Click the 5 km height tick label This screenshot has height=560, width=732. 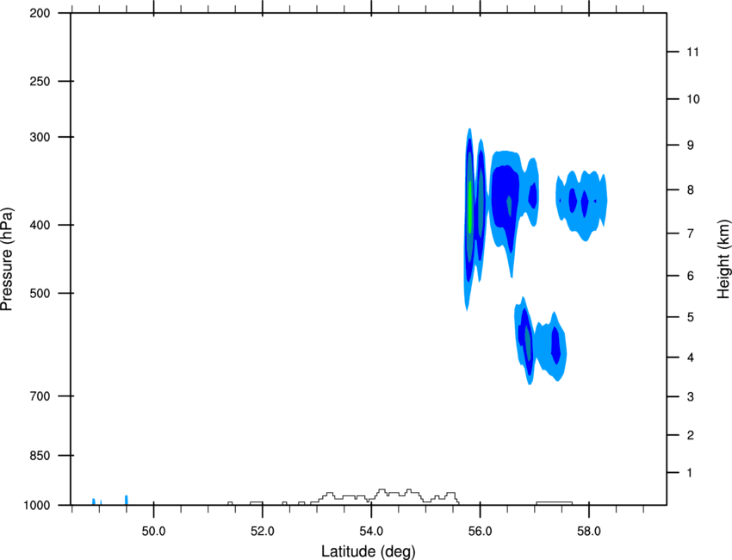coord(691,318)
